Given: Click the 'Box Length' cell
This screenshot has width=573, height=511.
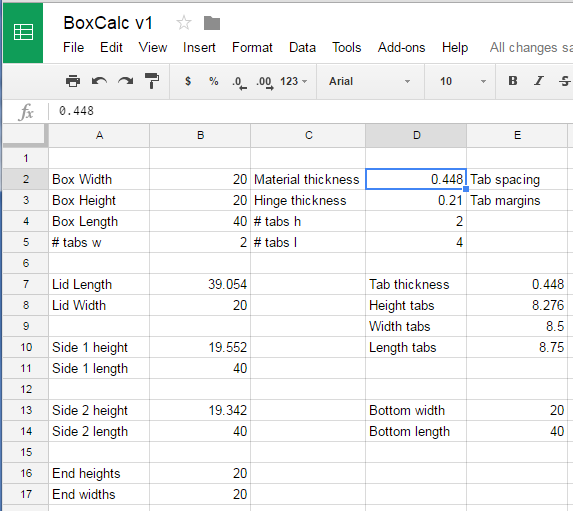Looking at the screenshot, I should (x=99, y=221).
